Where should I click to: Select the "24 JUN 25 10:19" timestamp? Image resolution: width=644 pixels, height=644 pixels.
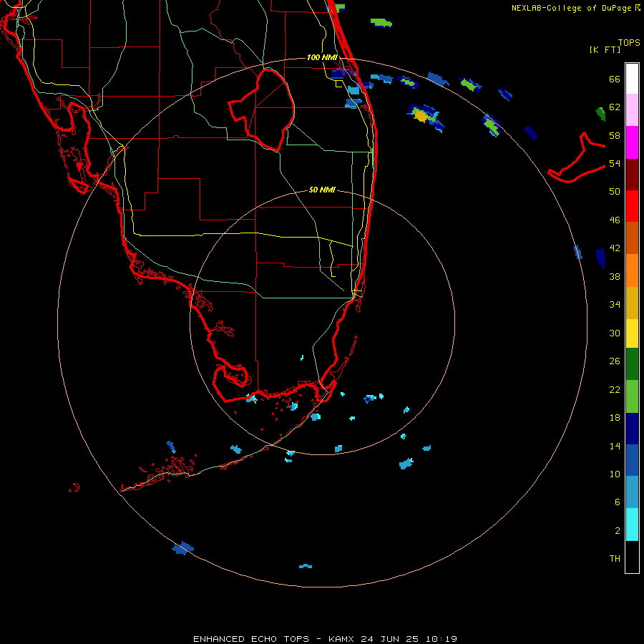pyautogui.click(x=409, y=639)
